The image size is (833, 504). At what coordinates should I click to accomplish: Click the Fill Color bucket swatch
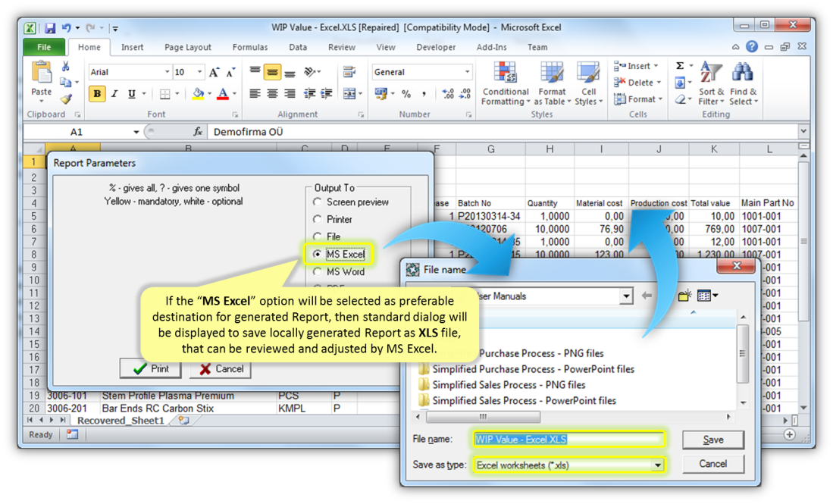pyautogui.click(x=198, y=94)
